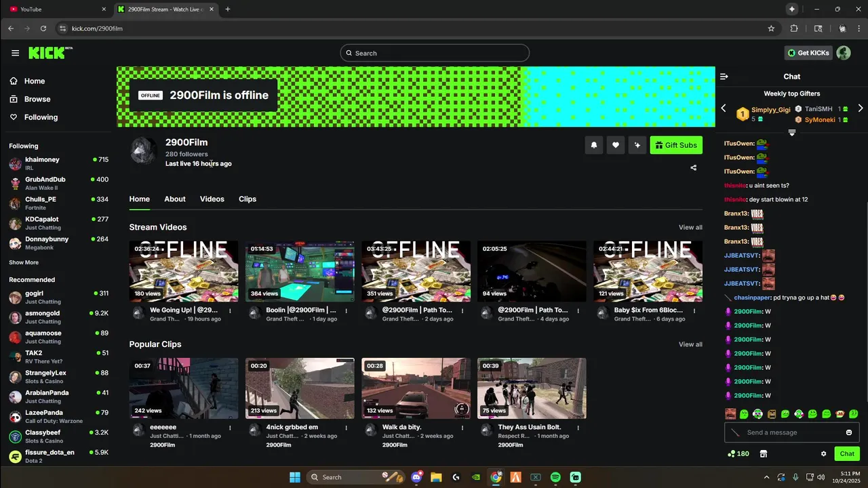Viewport: 868px width, 488px height.
Task: Collapse the chat panel
Action: [x=724, y=77]
